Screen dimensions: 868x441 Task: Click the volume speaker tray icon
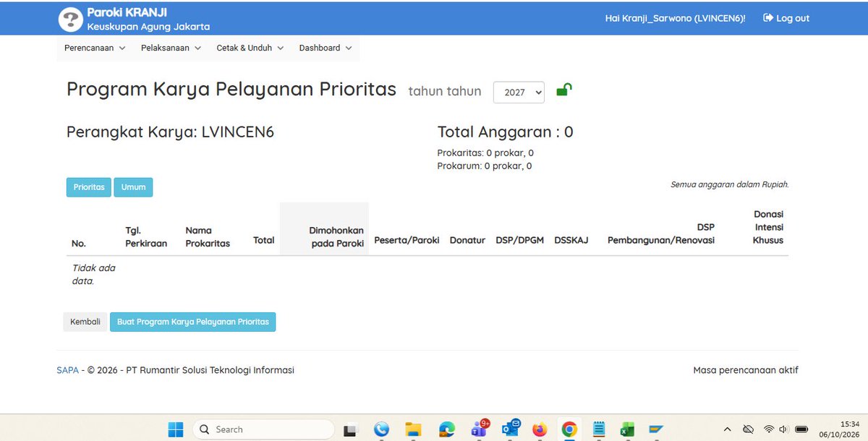pyautogui.click(x=783, y=429)
